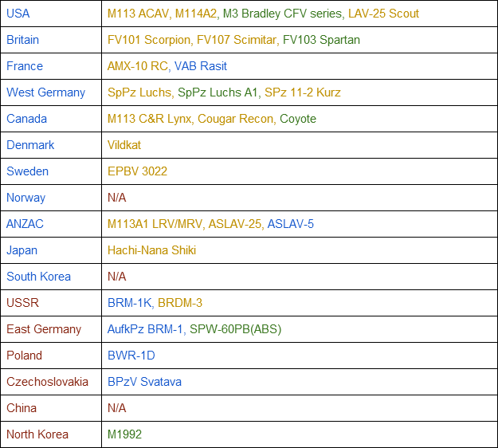Select BPzV Svatava
The height and width of the screenshot is (448, 498).
144,382
